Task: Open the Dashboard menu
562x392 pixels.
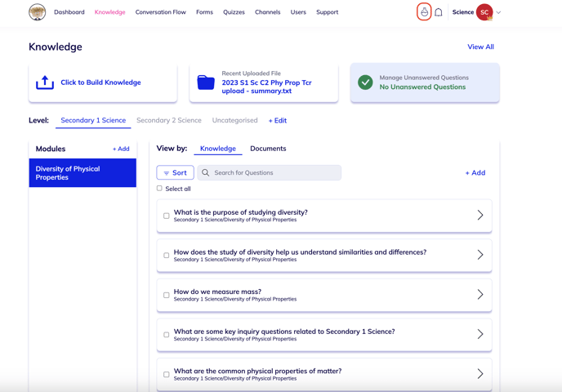Action: (x=69, y=12)
